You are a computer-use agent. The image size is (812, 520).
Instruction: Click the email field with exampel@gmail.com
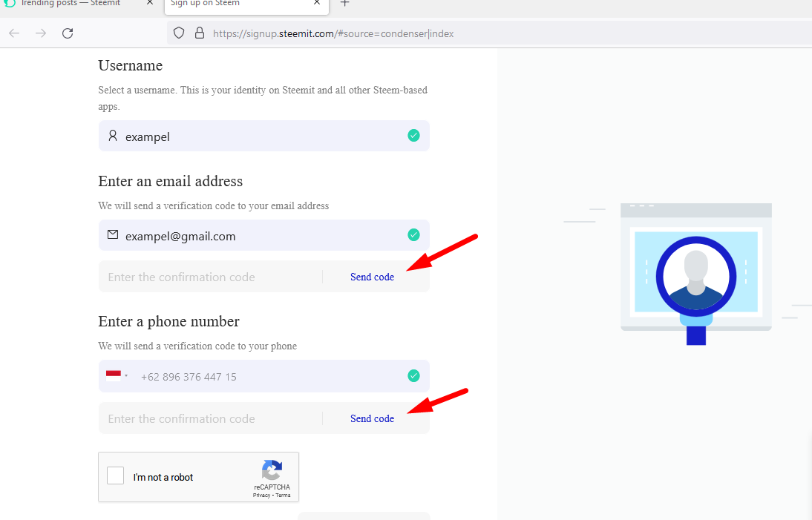tap(264, 235)
